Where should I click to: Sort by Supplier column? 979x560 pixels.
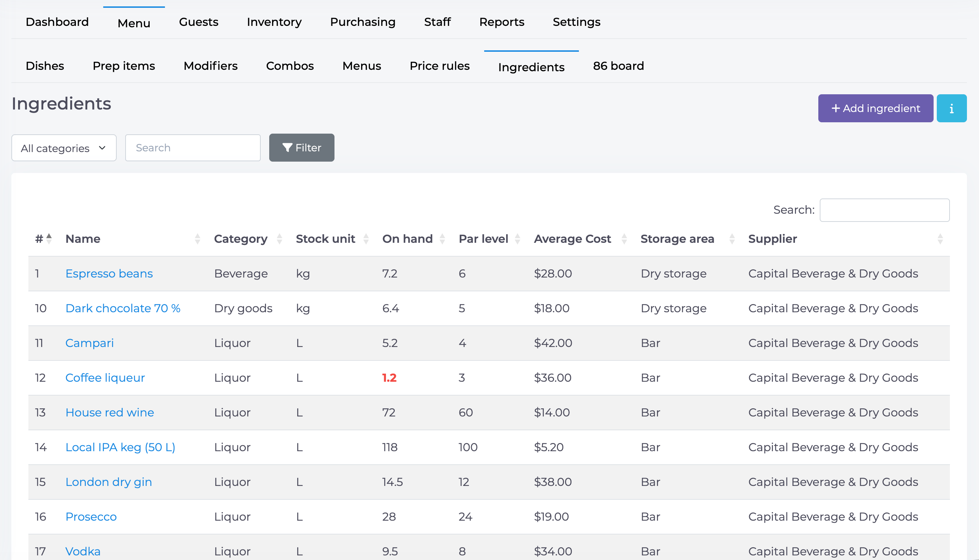pyautogui.click(x=846, y=239)
